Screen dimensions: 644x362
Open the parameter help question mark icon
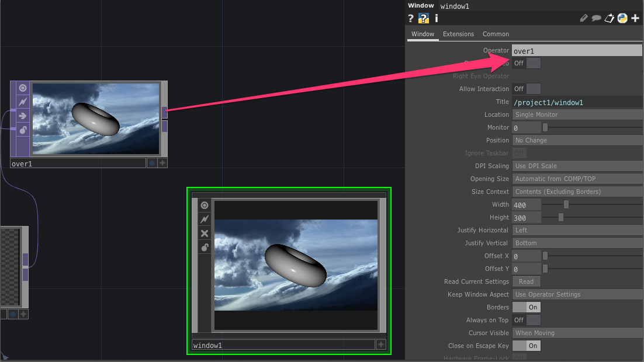coord(410,18)
